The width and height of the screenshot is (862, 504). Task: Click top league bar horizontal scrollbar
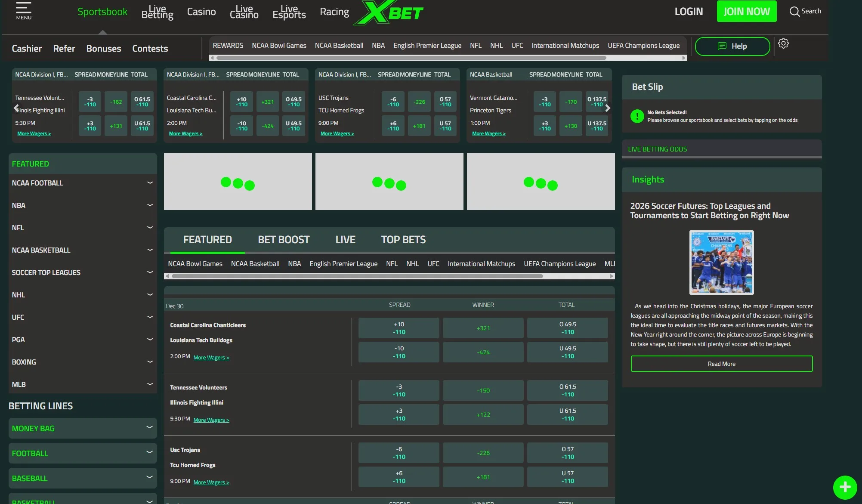(x=411, y=58)
